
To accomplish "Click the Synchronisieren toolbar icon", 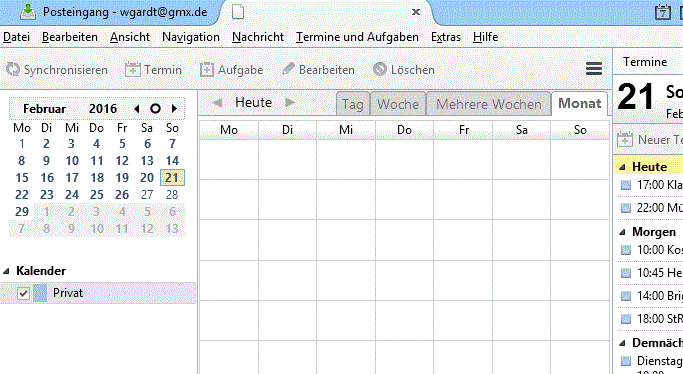I will (x=13, y=70).
